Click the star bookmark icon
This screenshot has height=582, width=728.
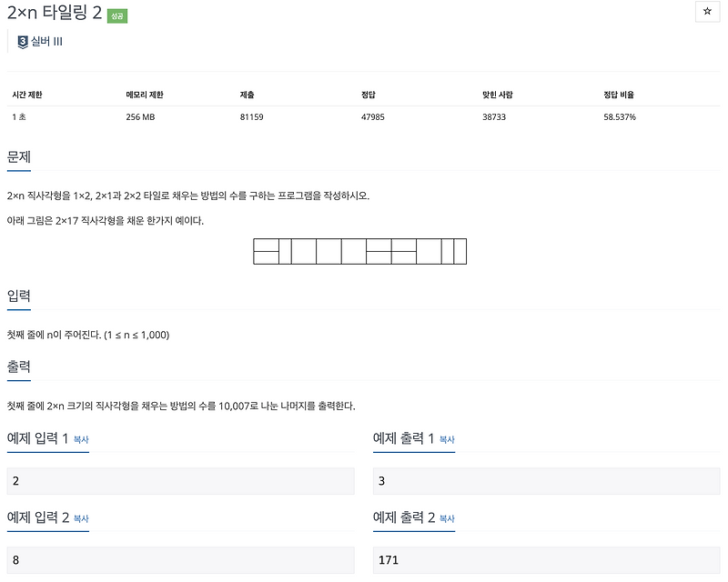pos(707,11)
